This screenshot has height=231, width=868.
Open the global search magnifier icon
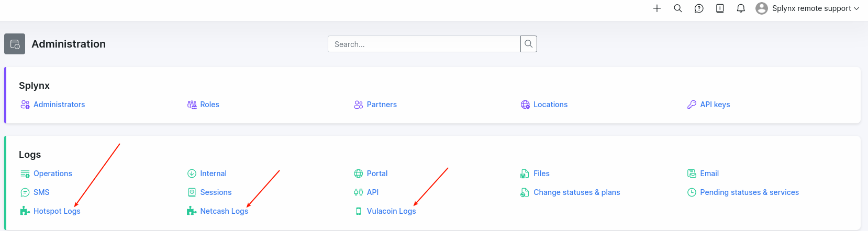678,8
